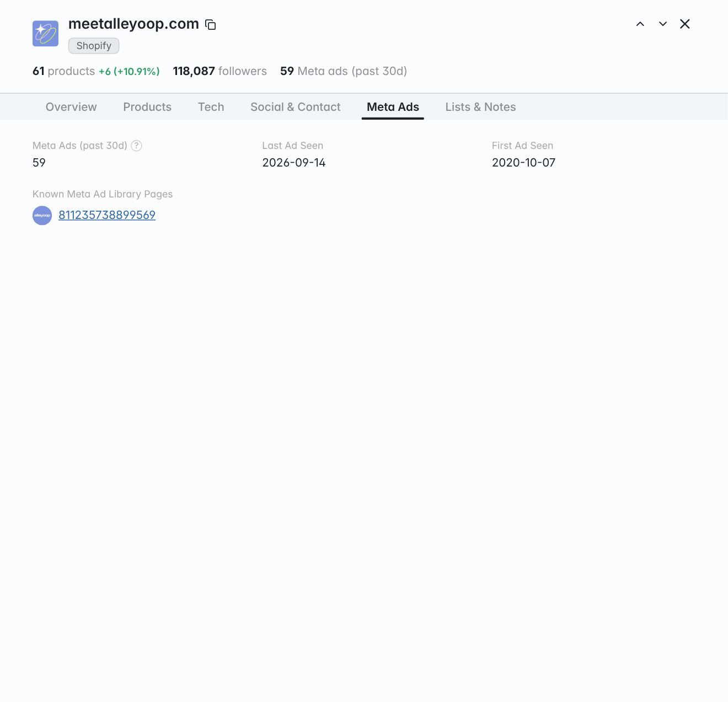The height and width of the screenshot is (702, 728).
Task: Click the Last Ad Seen label
Action: (293, 146)
